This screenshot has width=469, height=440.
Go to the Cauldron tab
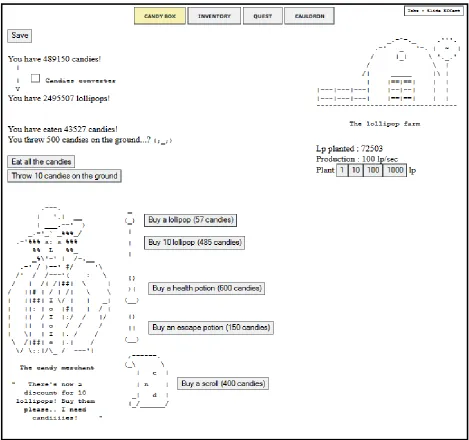click(x=309, y=16)
